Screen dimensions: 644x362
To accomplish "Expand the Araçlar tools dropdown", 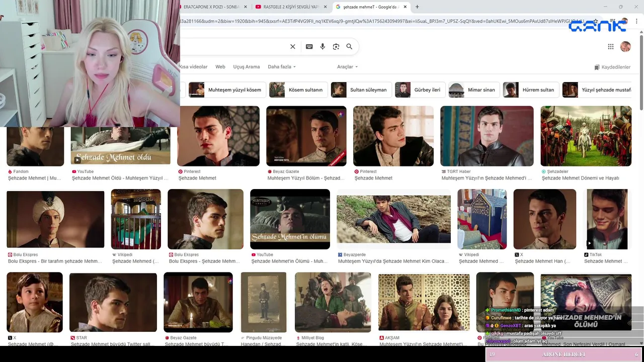I will click(347, 67).
